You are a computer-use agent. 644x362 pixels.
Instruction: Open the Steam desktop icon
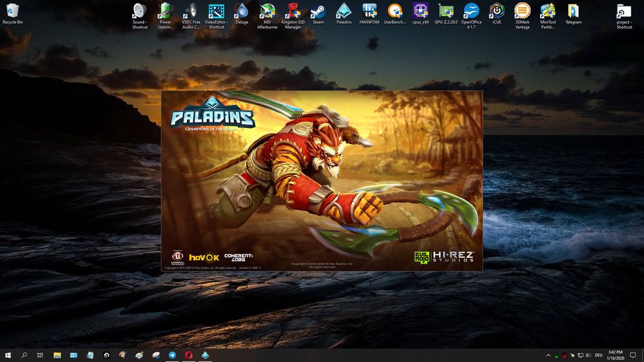tap(318, 13)
